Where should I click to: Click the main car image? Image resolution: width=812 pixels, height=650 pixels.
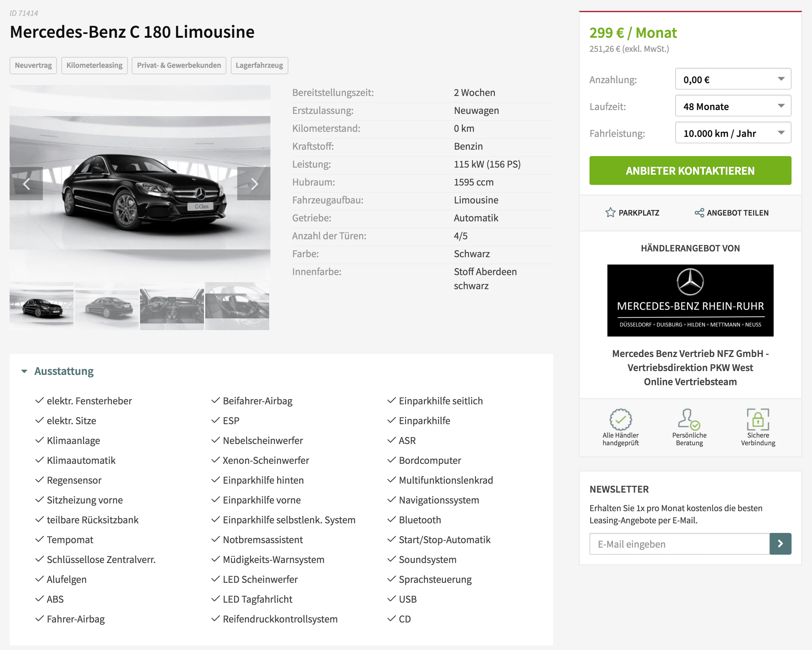pos(140,183)
